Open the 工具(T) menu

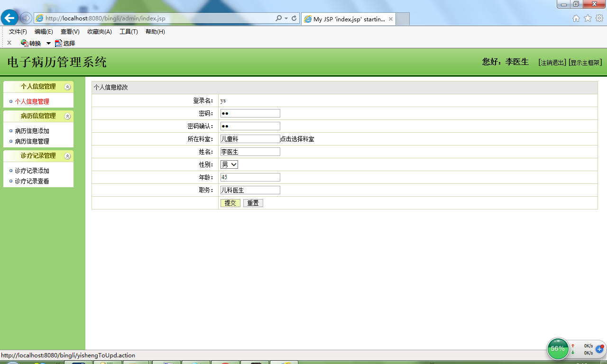[x=129, y=32]
